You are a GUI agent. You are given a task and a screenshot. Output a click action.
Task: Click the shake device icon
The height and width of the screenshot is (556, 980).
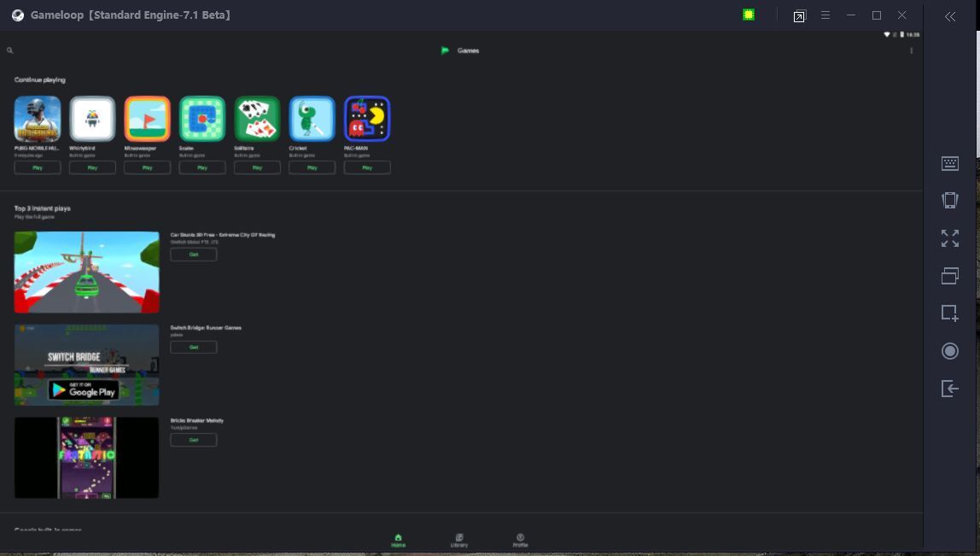click(950, 200)
